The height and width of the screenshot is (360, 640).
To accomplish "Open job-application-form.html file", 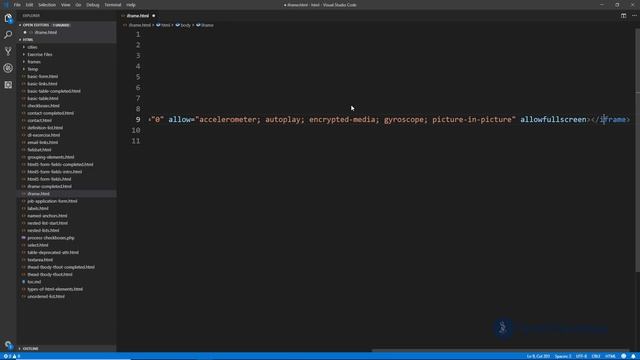I will coord(52,201).
